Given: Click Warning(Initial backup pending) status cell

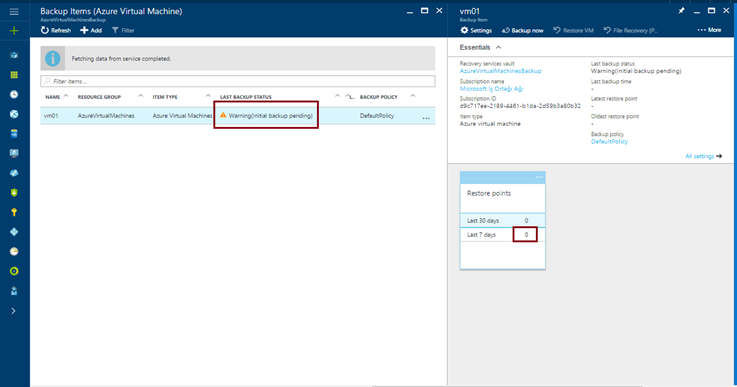Looking at the screenshot, I should point(270,116).
